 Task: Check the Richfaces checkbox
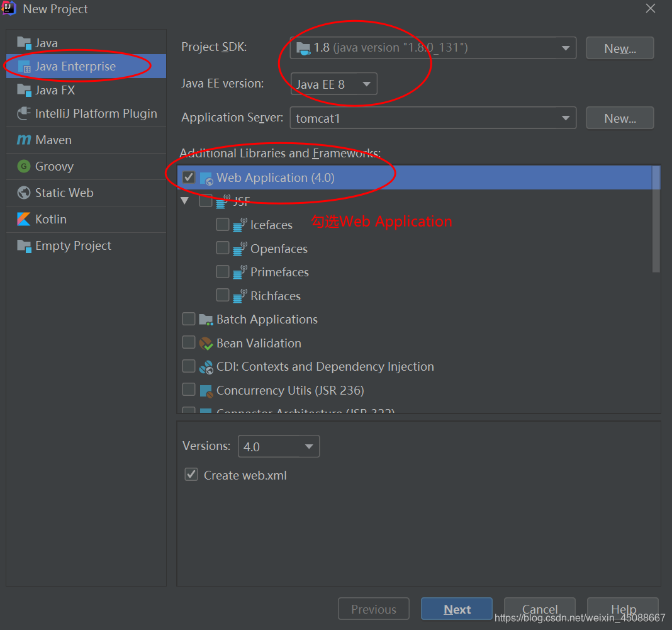tap(223, 295)
